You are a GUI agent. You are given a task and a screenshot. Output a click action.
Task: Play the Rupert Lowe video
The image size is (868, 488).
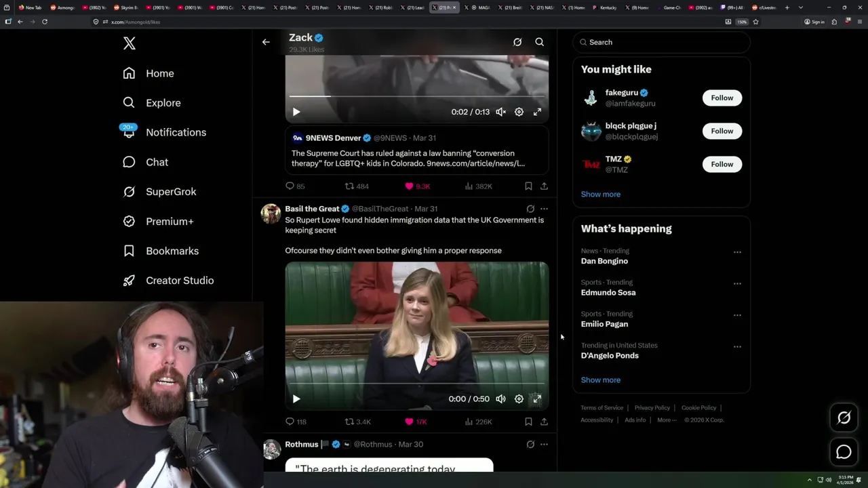coord(296,399)
